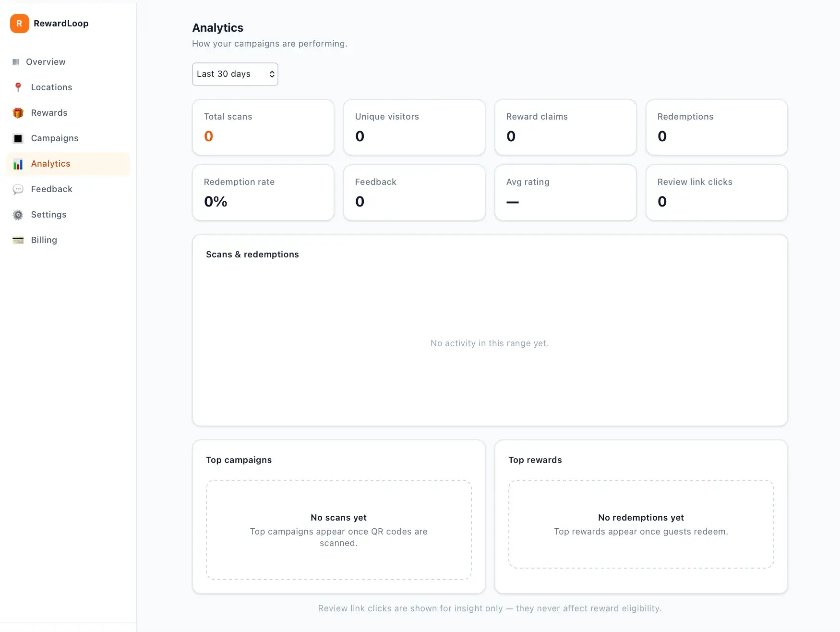Click the Scans & redemptions chart title
840x632 pixels.
(x=252, y=255)
